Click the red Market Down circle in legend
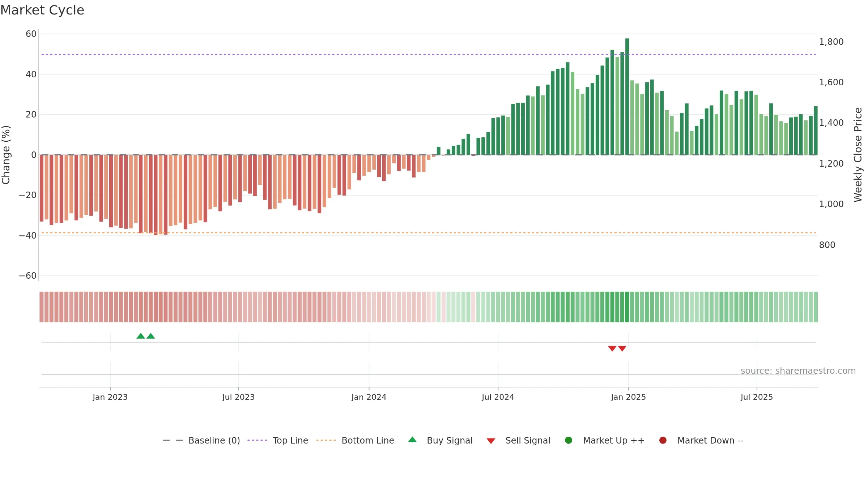The height and width of the screenshot is (488, 868). [663, 440]
